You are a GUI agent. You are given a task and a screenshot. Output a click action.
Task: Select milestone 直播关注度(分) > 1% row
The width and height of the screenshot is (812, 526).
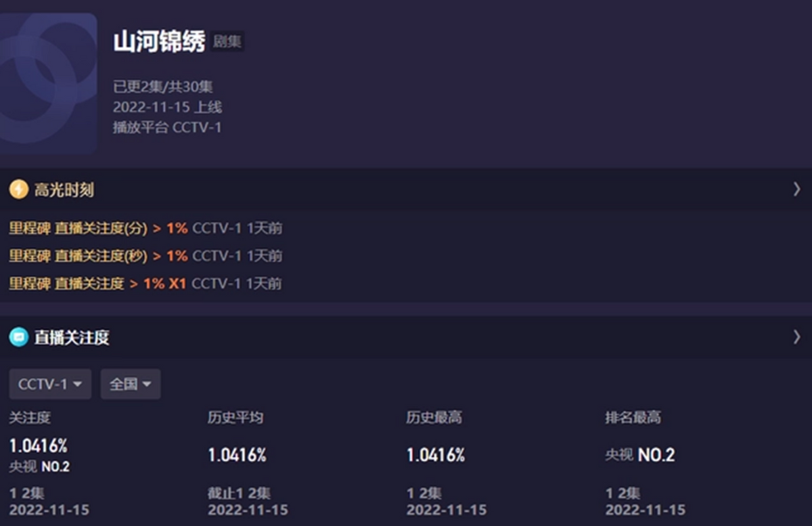coord(145,228)
